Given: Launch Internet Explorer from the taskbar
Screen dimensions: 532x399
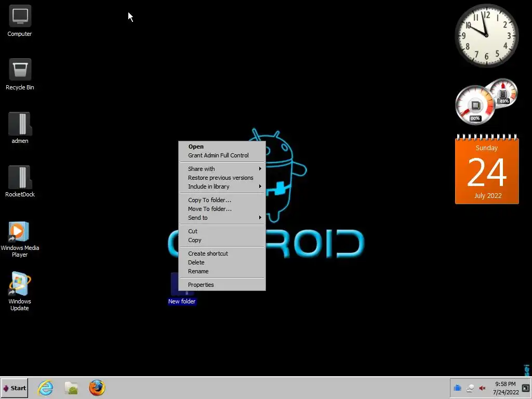Looking at the screenshot, I should [x=46, y=388].
